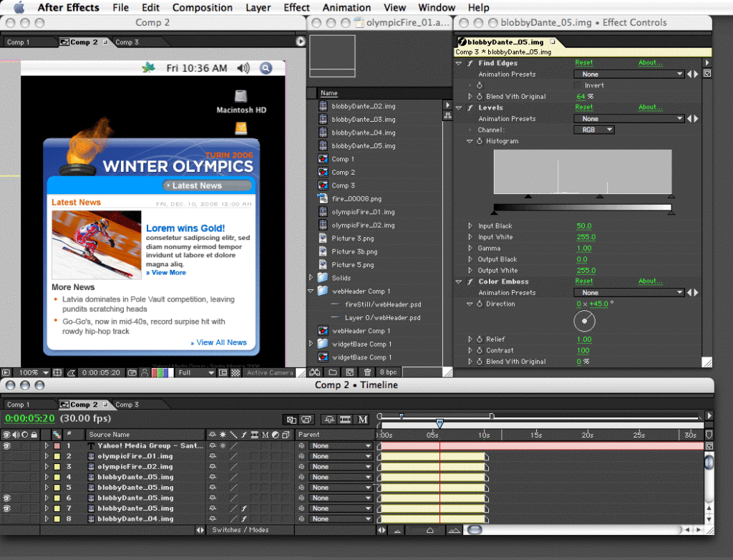The height and width of the screenshot is (560, 733).
Task: Expand the Solids folder in Project panel
Action: point(311,277)
